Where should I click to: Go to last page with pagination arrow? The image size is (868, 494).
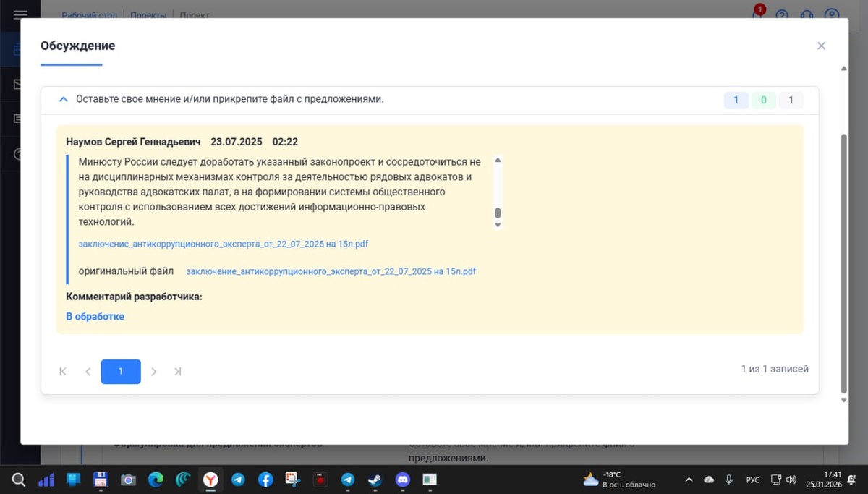pos(178,371)
